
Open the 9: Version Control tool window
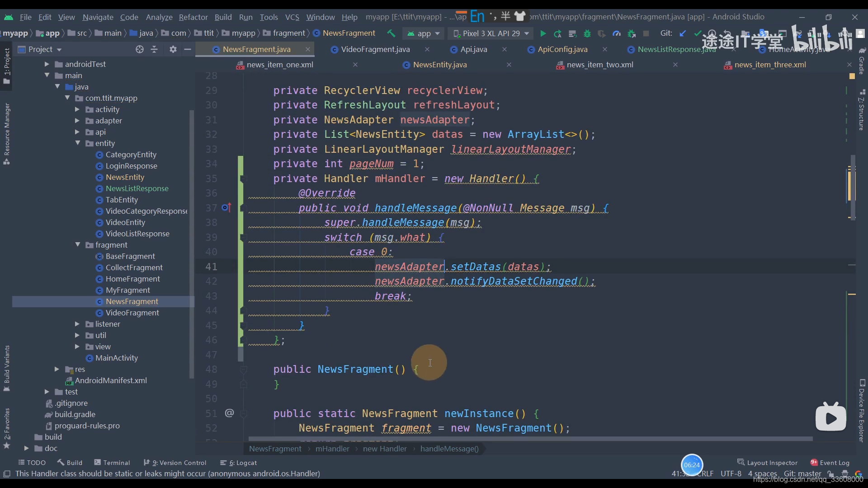175,463
